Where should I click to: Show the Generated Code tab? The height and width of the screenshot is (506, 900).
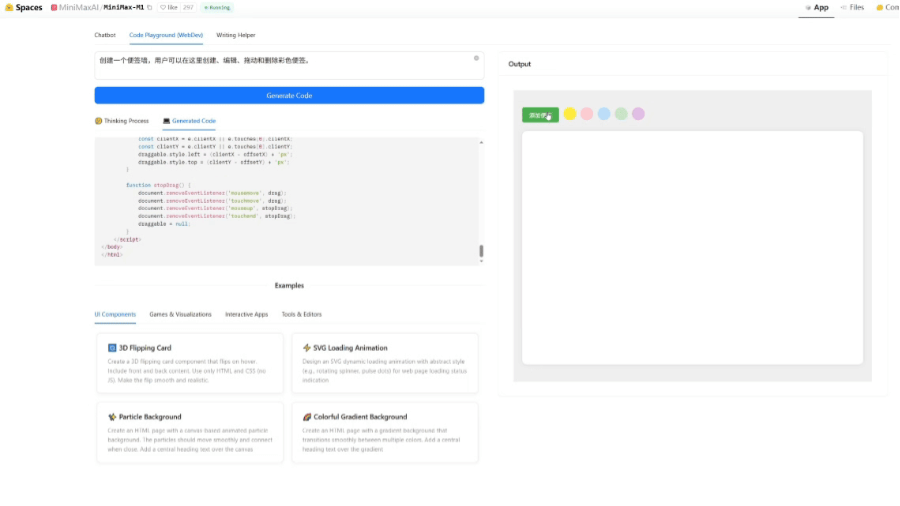pyautogui.click(x=189, y=121)
